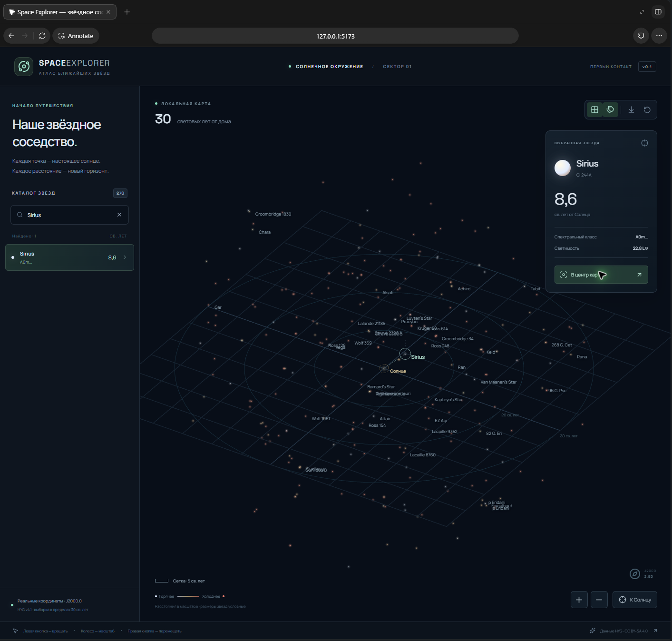
Task: Click the Space Explorer logo icon
Action: coord(24,67)
